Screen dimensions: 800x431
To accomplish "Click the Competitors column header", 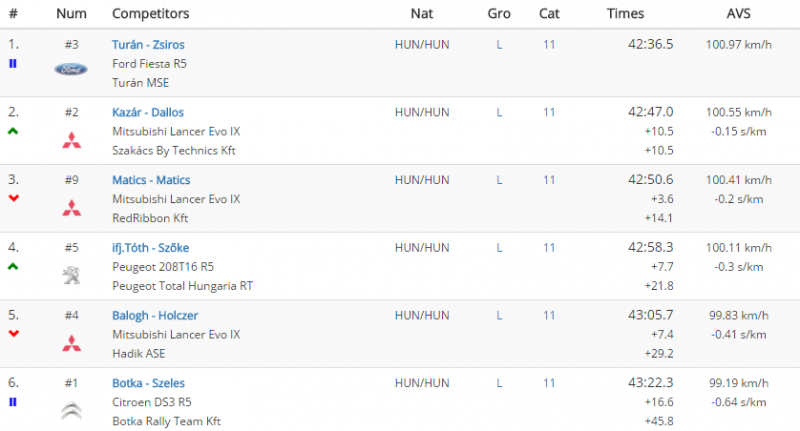I will [151, 14].
